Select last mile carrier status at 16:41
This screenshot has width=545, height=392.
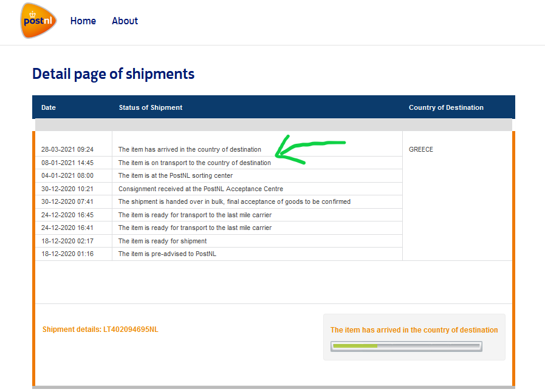click(195, 228)
